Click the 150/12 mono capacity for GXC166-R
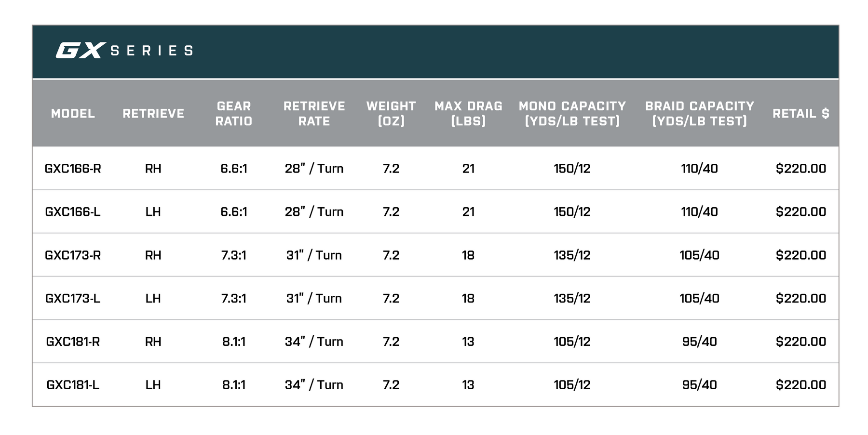This screenshot has width=868, height=435. (572, 169)
